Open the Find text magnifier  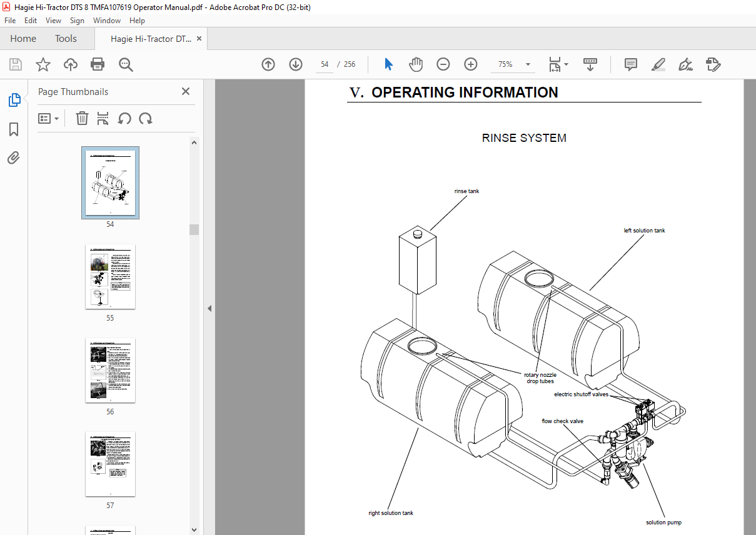126,64
